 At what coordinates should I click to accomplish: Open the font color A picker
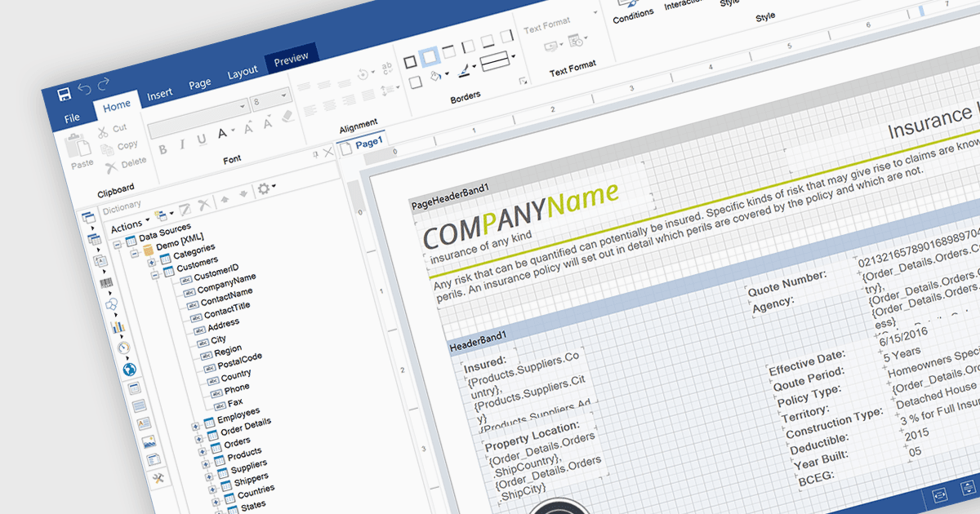point(225,133)
